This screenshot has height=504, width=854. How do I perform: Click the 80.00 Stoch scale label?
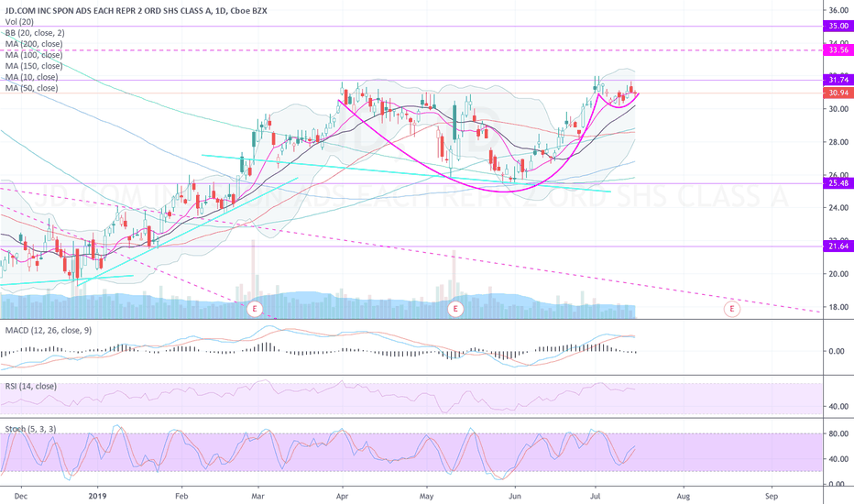(838, 433)
